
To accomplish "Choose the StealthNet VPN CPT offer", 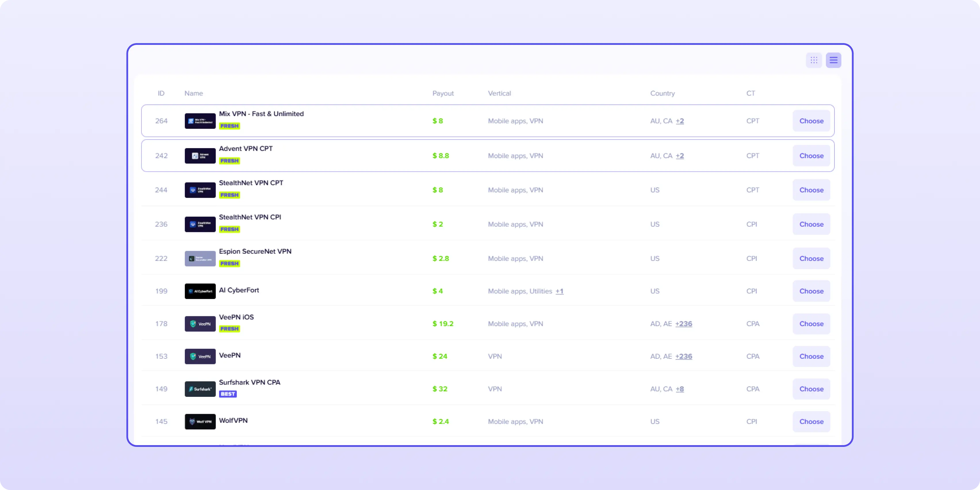I will 811,190.
